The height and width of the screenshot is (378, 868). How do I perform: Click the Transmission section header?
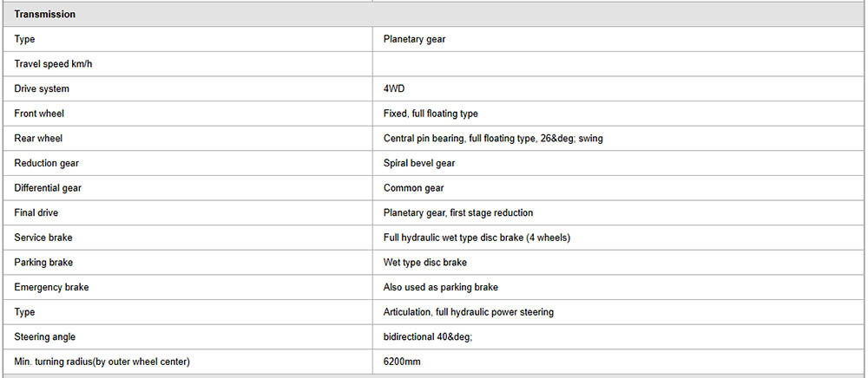tap(45, 15)
